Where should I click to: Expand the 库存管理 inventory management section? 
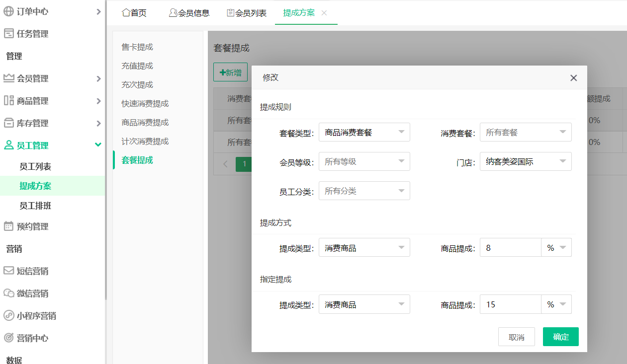pyautogui.click(x=8, y=123)
